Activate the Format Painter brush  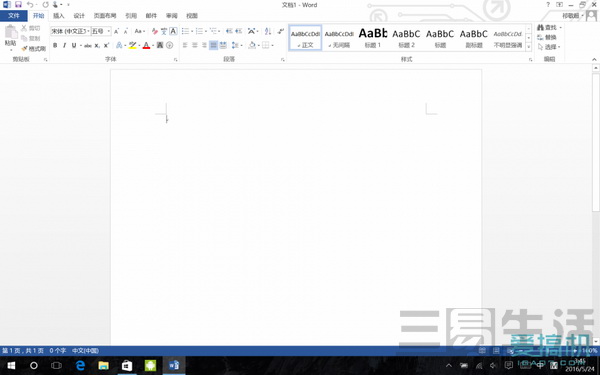(24, 49)
